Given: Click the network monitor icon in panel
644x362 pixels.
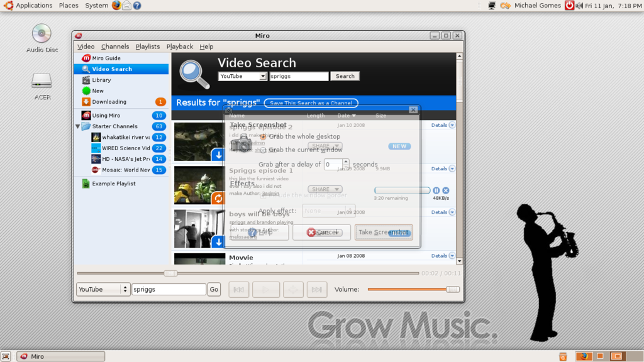Looking at the screenshot, I should pyautogui.click(x=492, y=5).
